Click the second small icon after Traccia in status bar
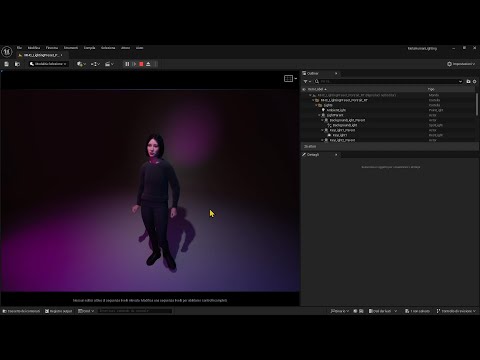This screenshot has height=360, width=480. 361,311
